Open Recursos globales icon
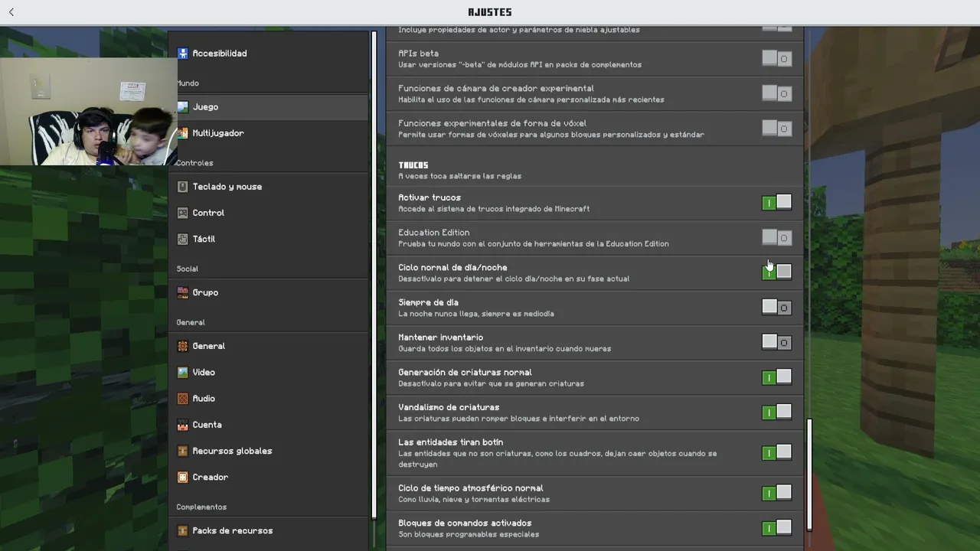This screenshot has width=980, height=551. [x=182, y=451]
